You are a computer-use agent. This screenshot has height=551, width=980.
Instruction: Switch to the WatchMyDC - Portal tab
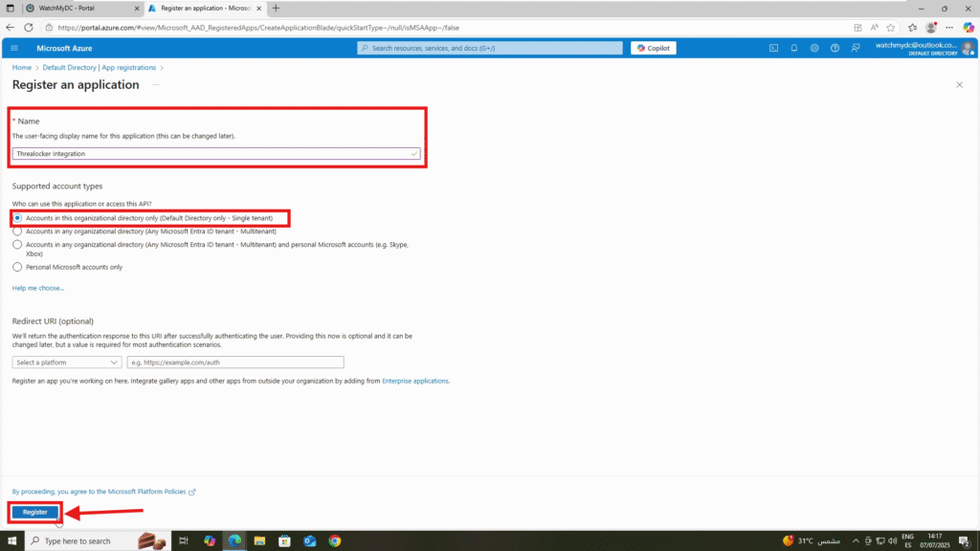[81, 8]
